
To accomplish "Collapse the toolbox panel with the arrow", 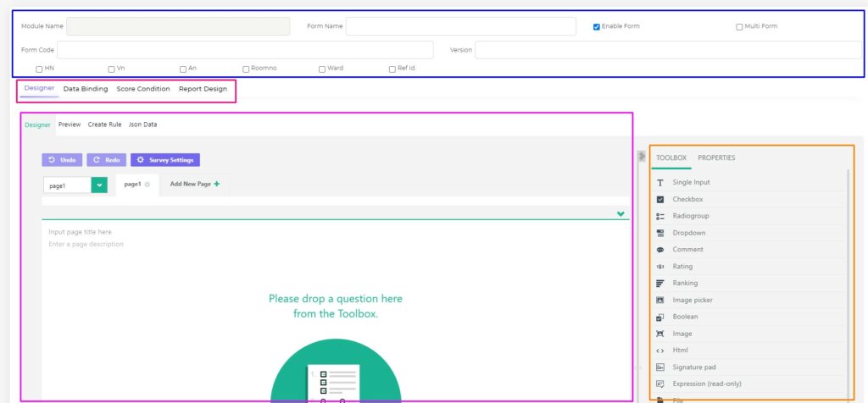I will pyautogui.click(x=642, y=157).
